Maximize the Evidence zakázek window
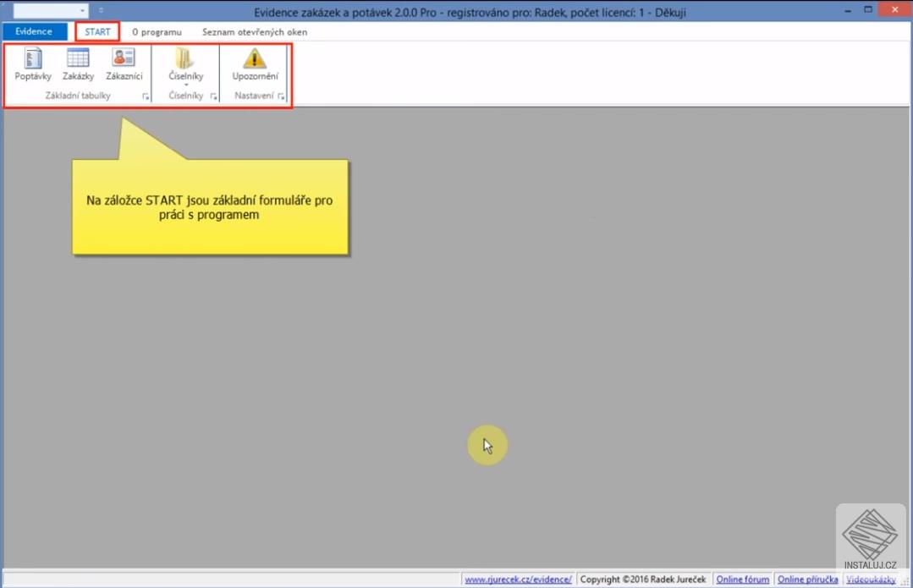The height and width of the screenshot is (588, 913). click(x=867, y=10)
